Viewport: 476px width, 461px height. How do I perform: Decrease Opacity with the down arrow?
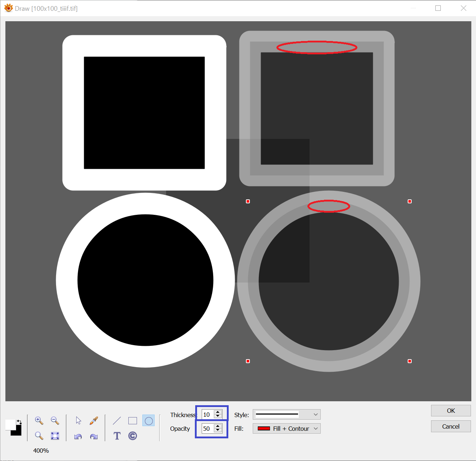click(x=218, y=430)
